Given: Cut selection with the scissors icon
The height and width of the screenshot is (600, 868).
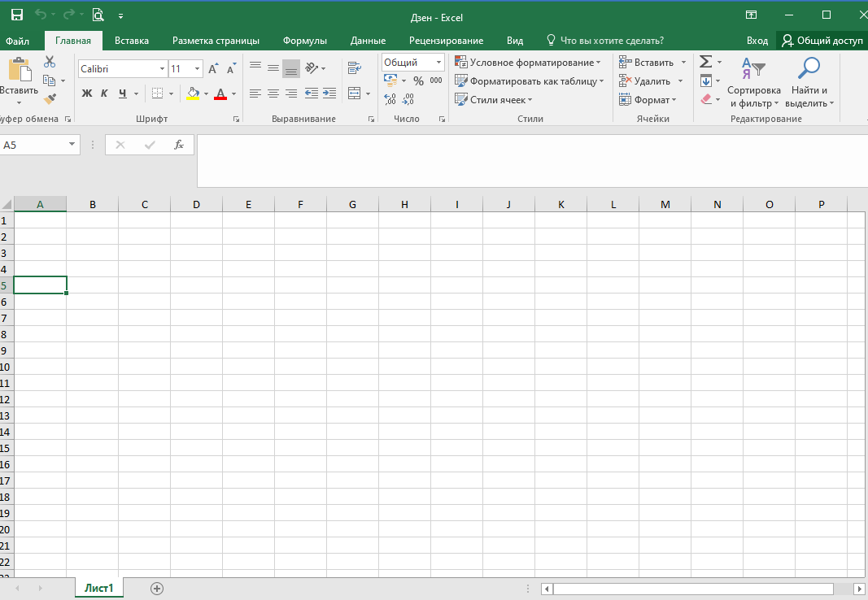Looking at the screenshot, I should point(50,62).
